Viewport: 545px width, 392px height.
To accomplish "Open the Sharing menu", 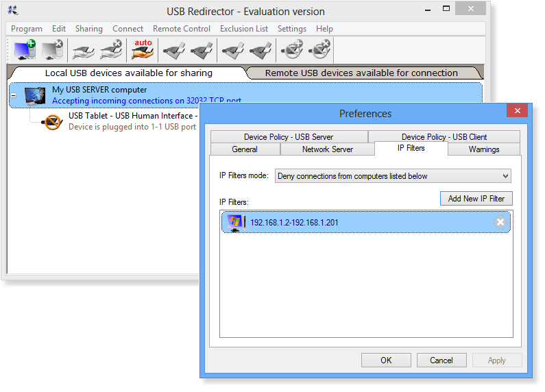I will (89, 29).
